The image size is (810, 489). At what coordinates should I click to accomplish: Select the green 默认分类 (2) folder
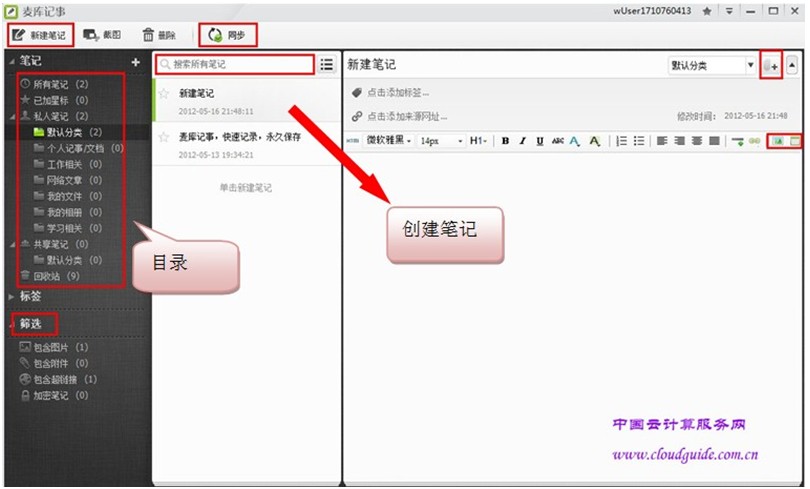point(67,132)
